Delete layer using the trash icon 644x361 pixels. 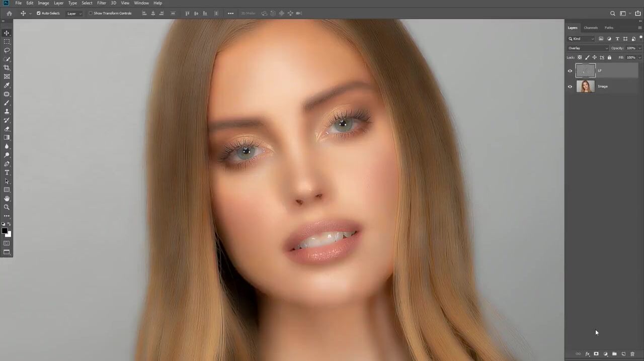click(632, 354)
